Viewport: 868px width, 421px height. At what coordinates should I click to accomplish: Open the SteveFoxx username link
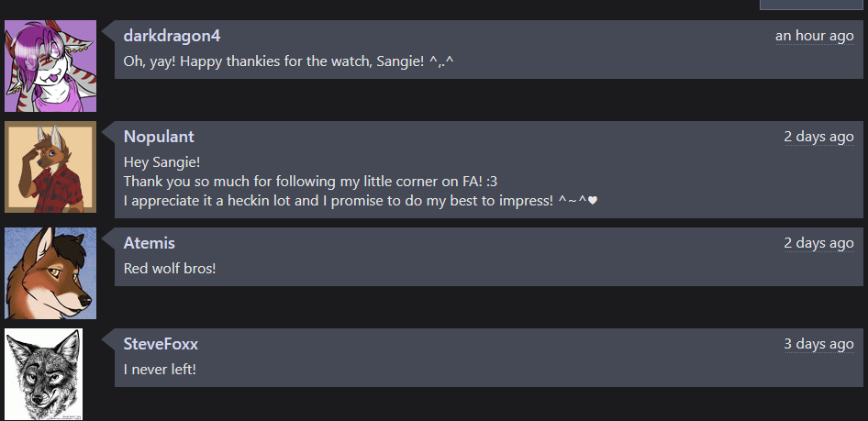[x=161, y=344]
